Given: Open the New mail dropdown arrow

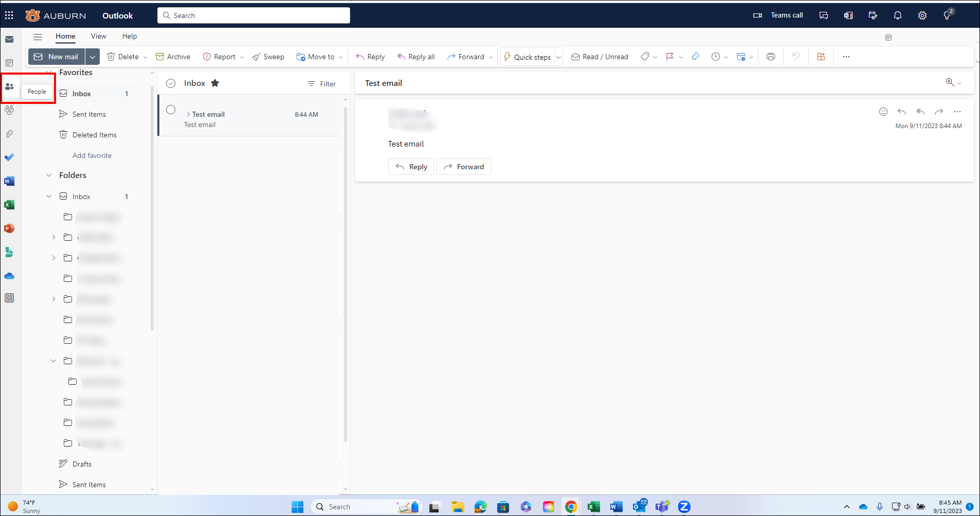Looking at the screenshot, I should (x=93, y=57).
